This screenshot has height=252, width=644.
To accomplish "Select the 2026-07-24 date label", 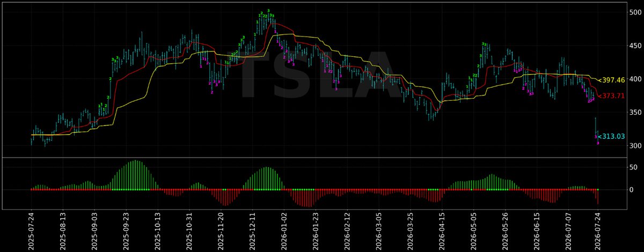I will (597, 231).
